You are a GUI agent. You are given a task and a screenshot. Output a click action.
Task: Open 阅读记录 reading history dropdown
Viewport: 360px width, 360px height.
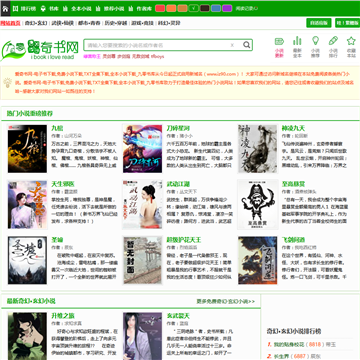click(x=247, y=8)
